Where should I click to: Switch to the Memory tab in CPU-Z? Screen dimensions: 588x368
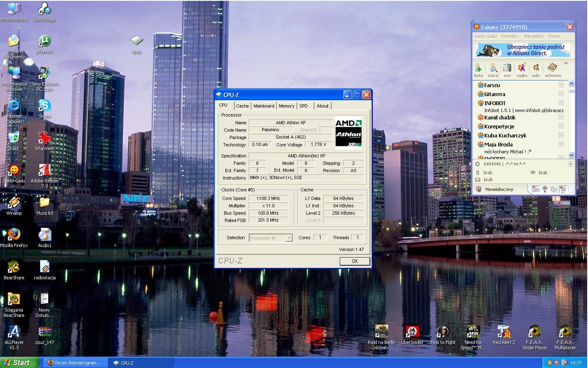[x=287, y=106]
